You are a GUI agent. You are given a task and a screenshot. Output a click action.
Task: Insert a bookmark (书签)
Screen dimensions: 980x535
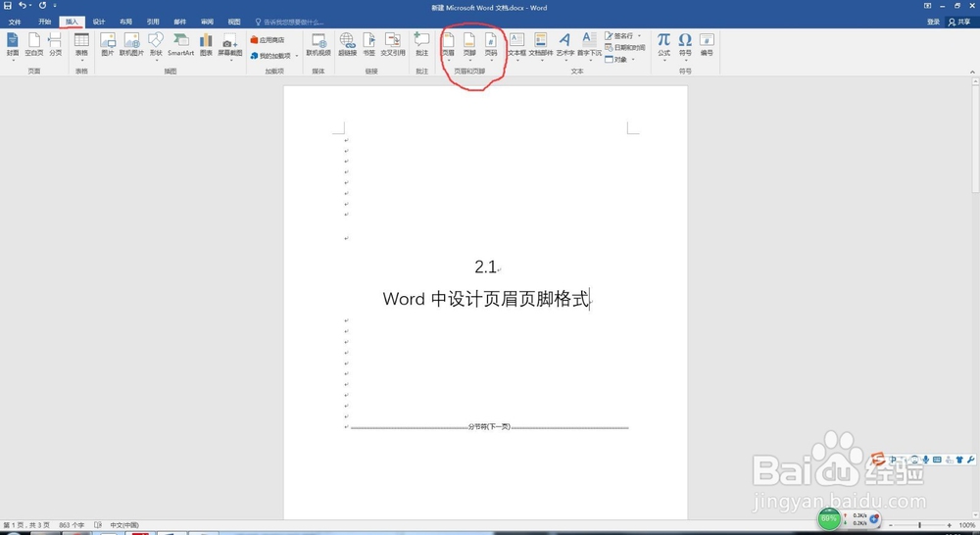tap(369, 45)
